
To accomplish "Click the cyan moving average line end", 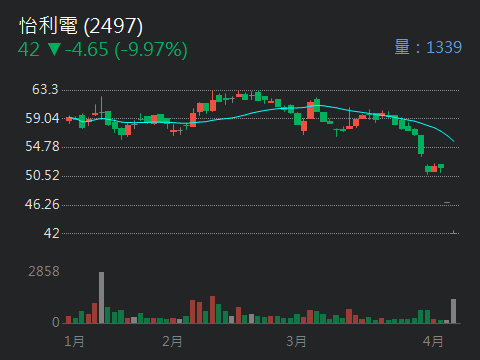I will pyautogui.click(x=453, y=140).
